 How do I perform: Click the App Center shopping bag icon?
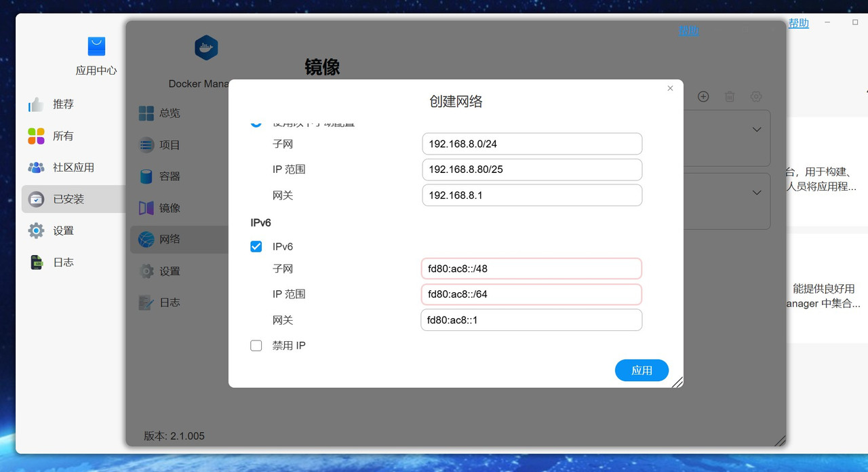pyautogui.click(x=96, y=46)
